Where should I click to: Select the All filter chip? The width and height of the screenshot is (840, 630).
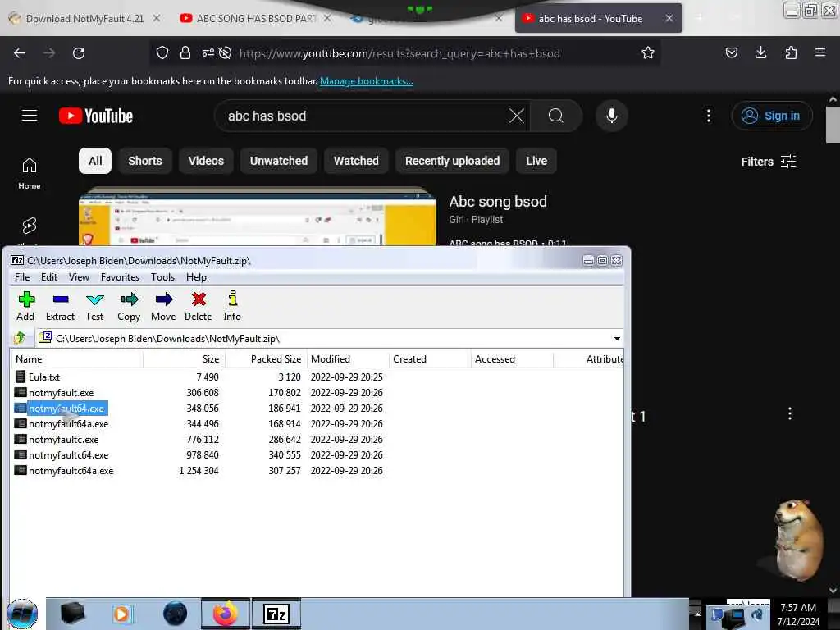95,161
